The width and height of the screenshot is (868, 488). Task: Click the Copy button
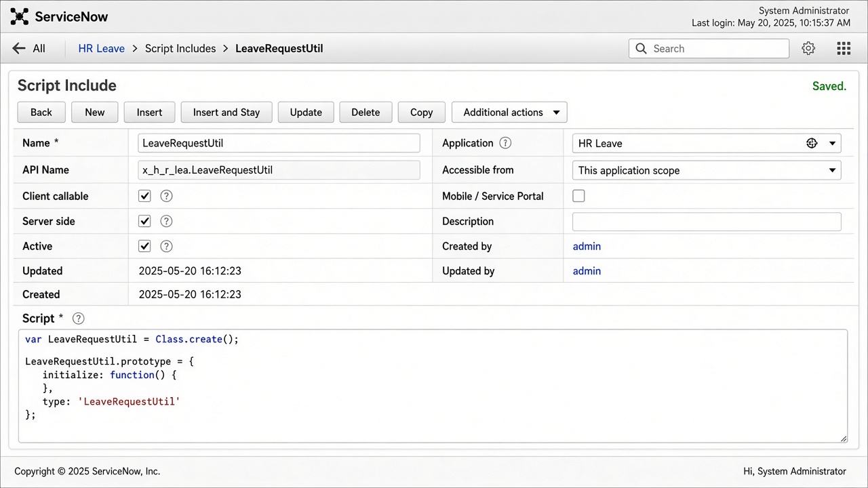(x=422, y=113)
